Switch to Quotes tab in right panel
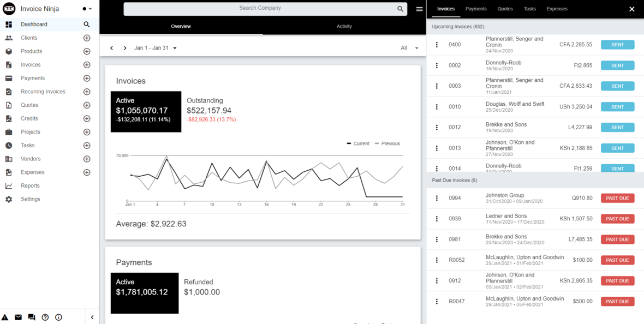Screen dimensions: 644x324 (505, 9)
